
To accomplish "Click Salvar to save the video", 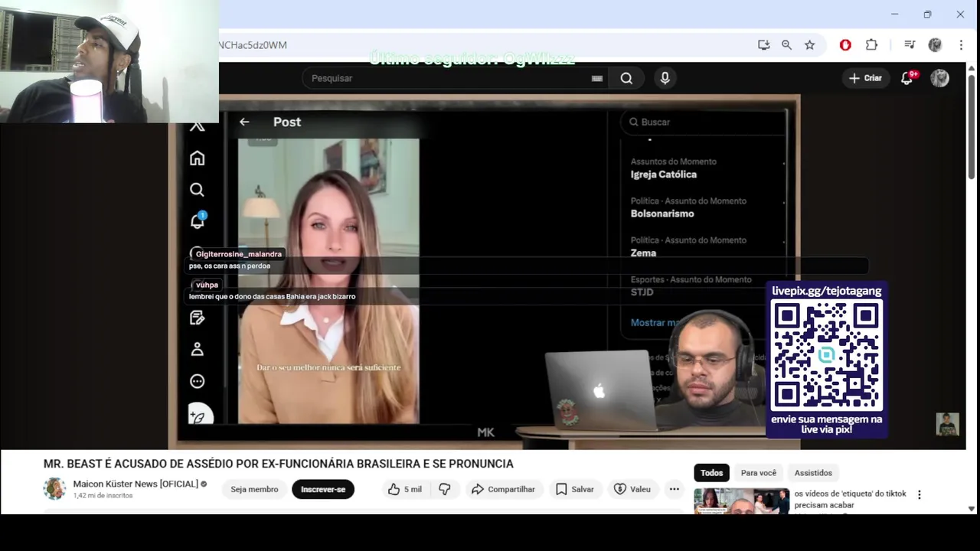I will pyautogui.click(x=575, y=489).
